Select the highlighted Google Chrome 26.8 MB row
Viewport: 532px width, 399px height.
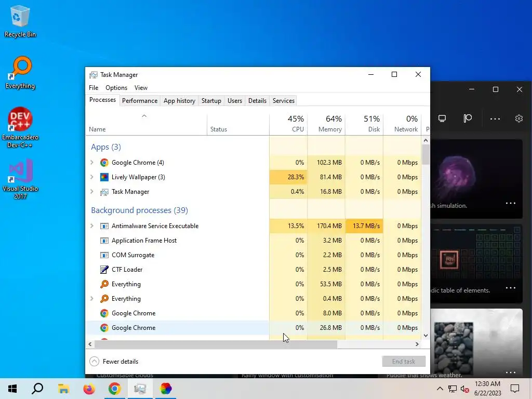pyautogui.click(x=254, y=328)
